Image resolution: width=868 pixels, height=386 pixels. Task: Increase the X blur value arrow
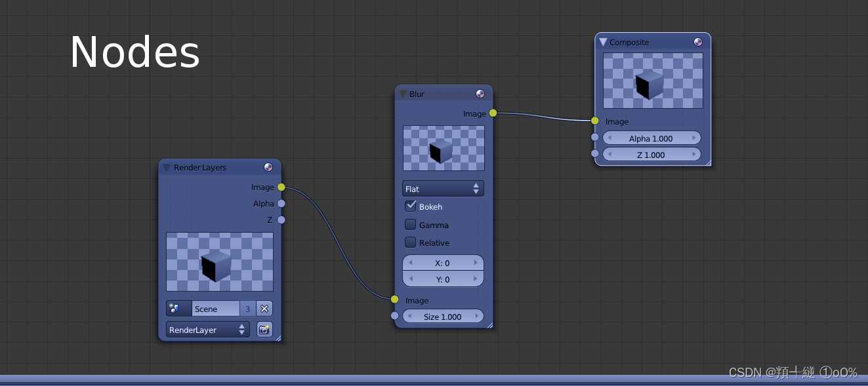point(476,263)
